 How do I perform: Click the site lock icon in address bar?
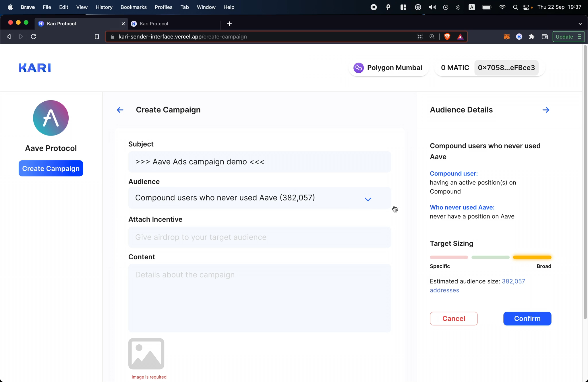(112, 36)
